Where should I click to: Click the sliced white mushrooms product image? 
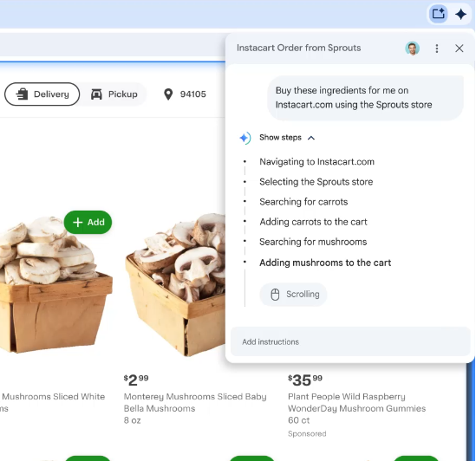coord(55,283)
